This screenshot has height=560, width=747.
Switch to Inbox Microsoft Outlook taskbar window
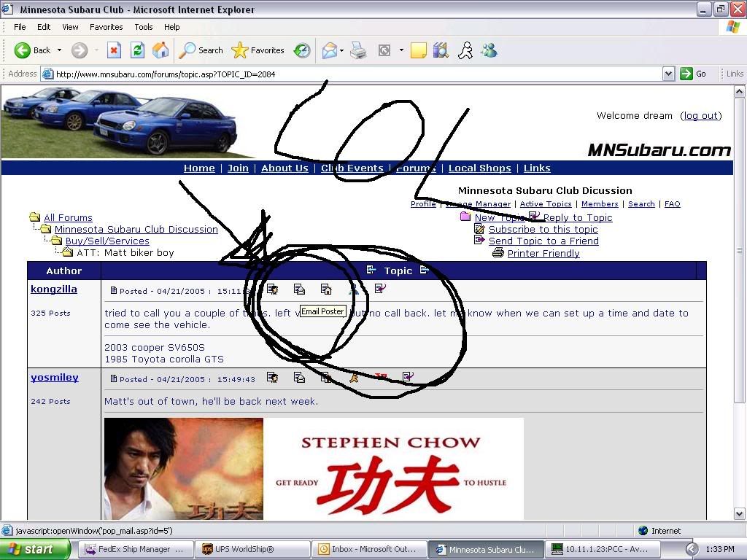[x=368, y=549]
